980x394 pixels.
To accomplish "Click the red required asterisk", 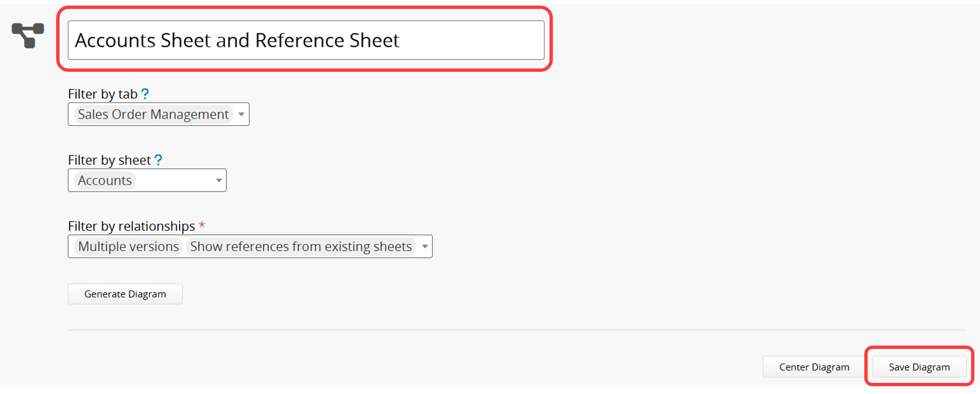I will click(x=202, y=225).
